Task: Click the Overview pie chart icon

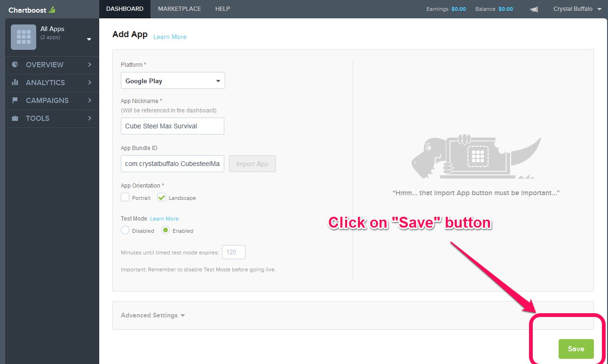Action: pos(15,64)
